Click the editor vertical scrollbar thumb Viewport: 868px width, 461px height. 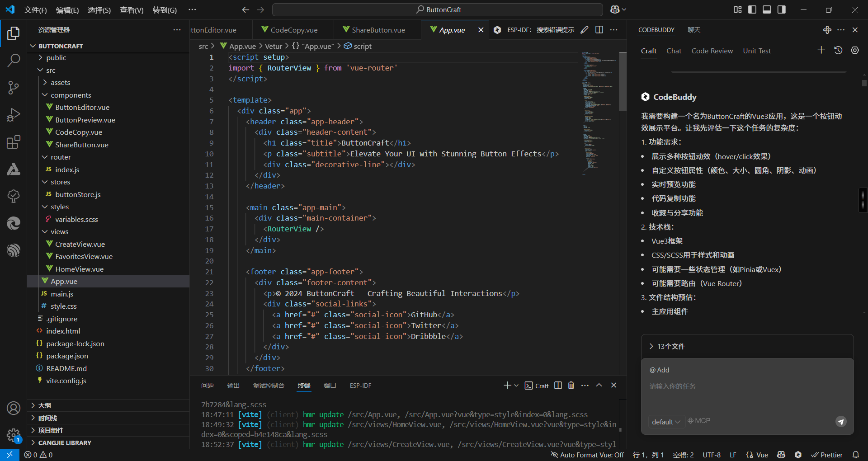coord(623,81)
